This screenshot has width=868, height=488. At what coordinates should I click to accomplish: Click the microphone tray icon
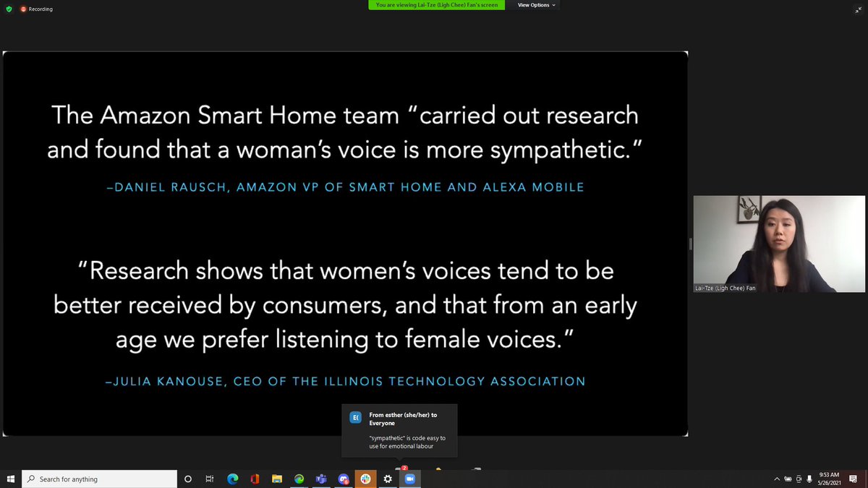pyautogui.click(x=809, y=479)
